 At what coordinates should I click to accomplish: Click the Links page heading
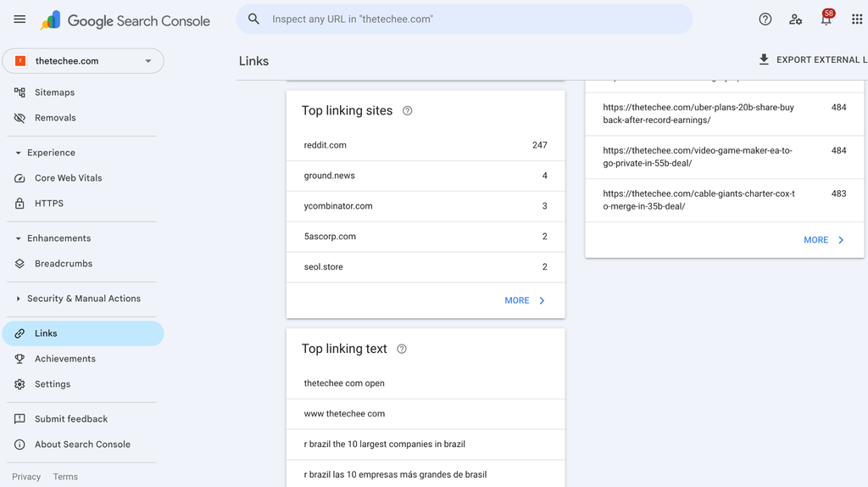tap(253, 61)
